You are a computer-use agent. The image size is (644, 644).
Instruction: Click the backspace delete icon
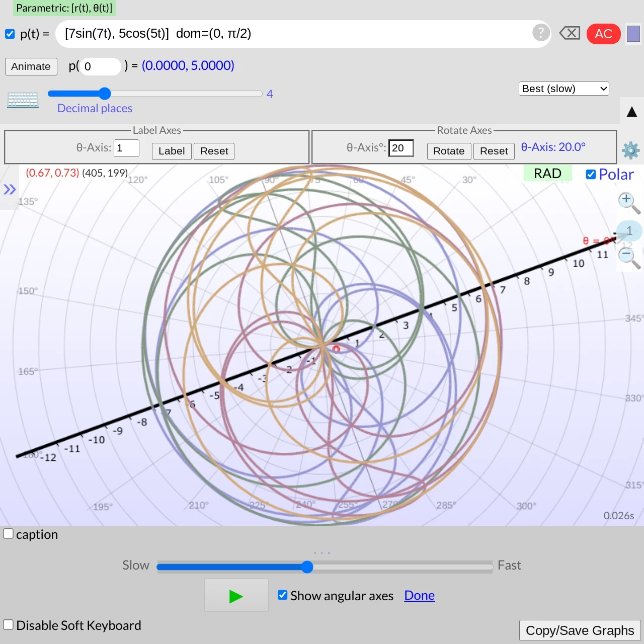[x=570, y=34]
